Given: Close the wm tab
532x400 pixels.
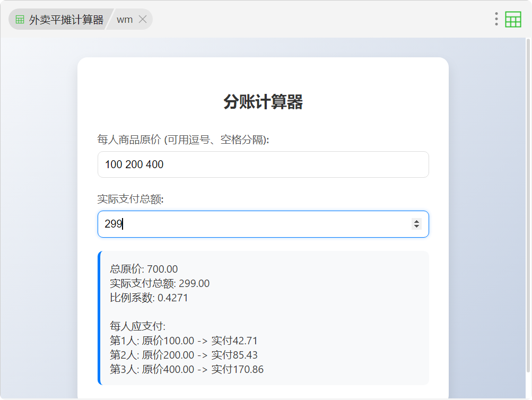Looking at the screenshot, I should pos(143,19).
